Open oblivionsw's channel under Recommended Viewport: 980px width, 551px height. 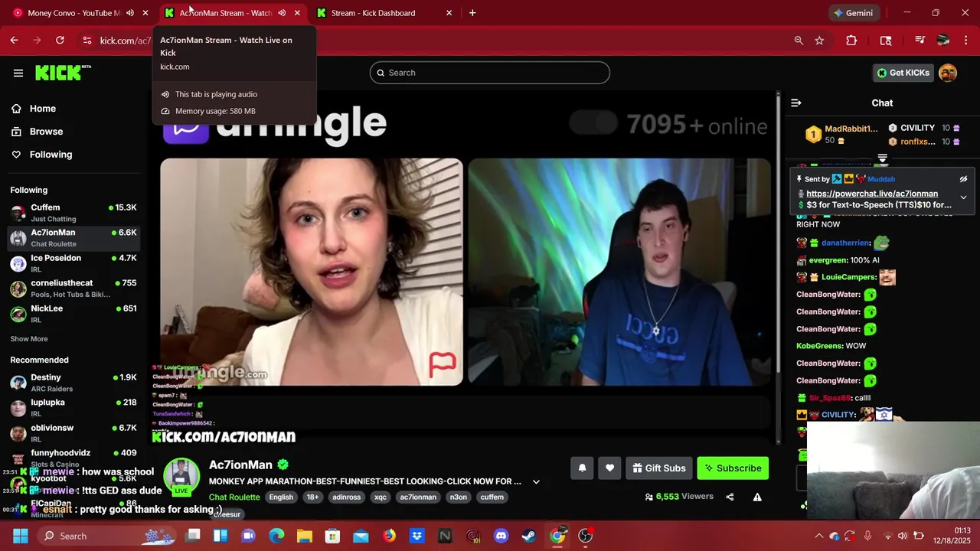74,432
